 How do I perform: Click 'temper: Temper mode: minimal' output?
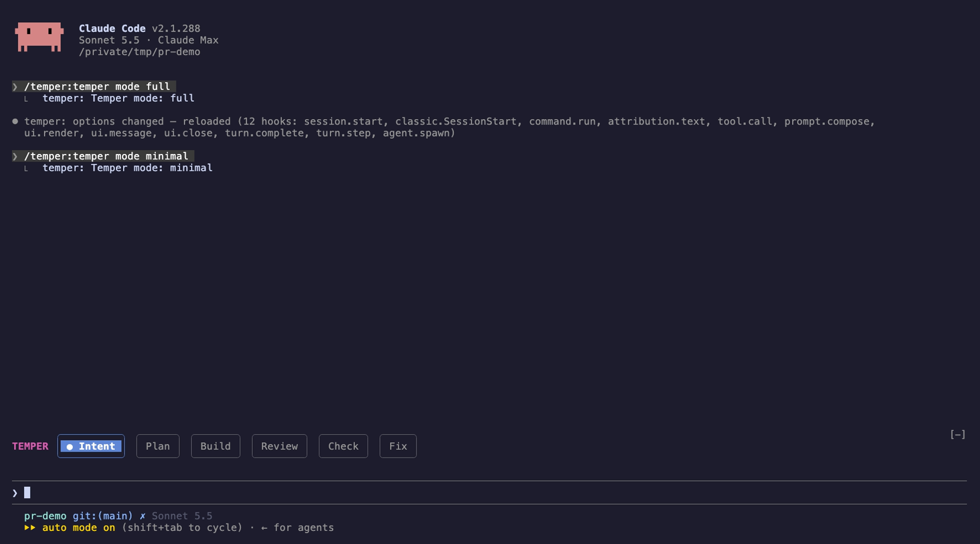tap(127, 168)
